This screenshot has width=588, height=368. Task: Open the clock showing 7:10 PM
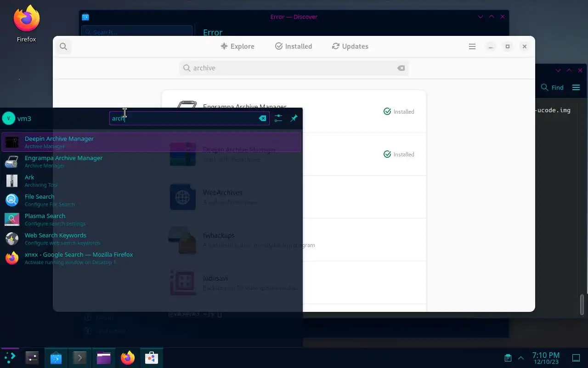point(546,358)
